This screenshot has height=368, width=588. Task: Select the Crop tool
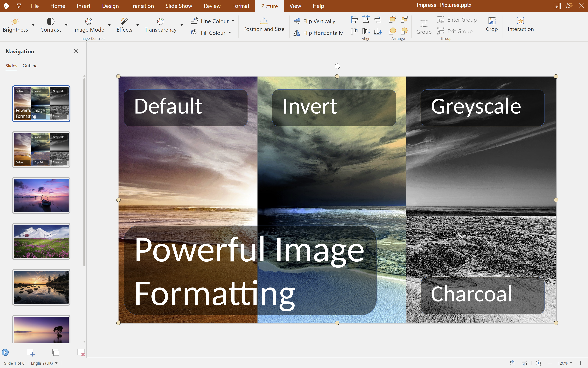(x=492, y=25)
